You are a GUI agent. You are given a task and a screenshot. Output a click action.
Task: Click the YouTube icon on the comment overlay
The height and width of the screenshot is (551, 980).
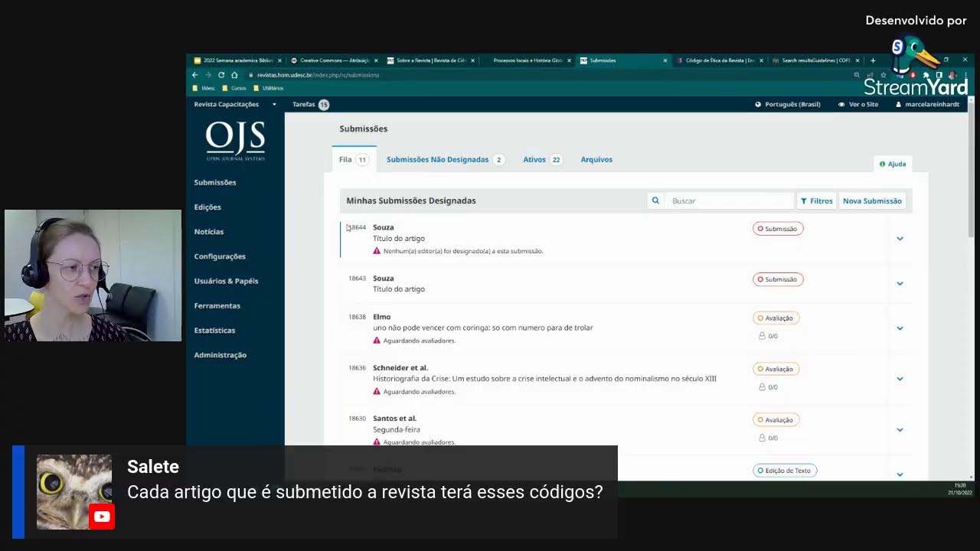[101, 517]
